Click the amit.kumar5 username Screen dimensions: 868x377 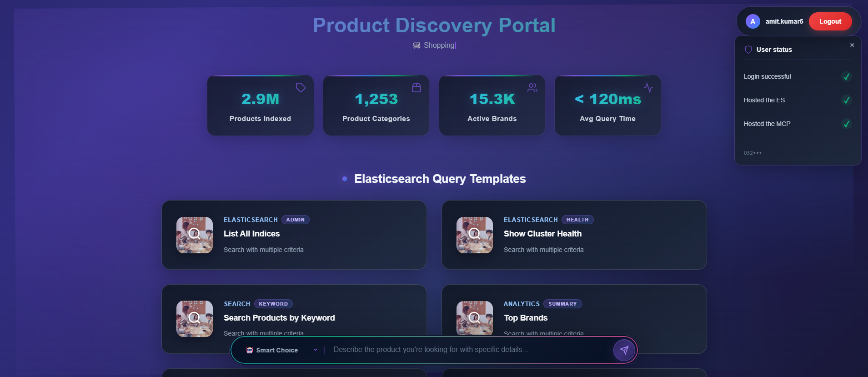point(784,21)
